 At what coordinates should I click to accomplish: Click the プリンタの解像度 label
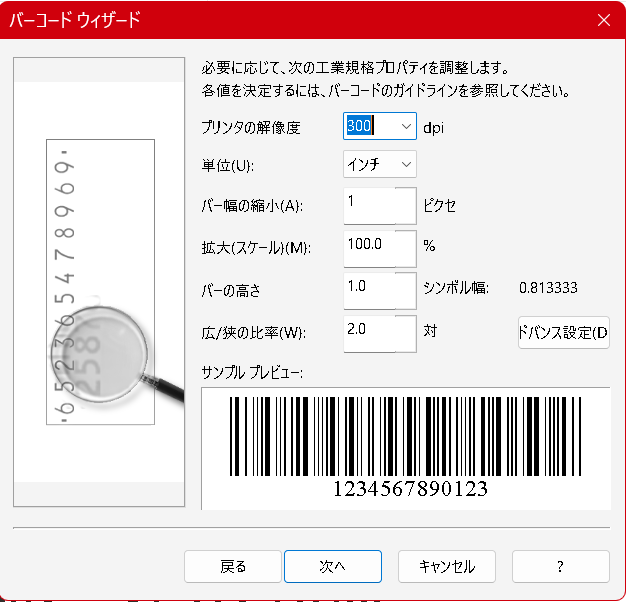[x=250, y=128]
